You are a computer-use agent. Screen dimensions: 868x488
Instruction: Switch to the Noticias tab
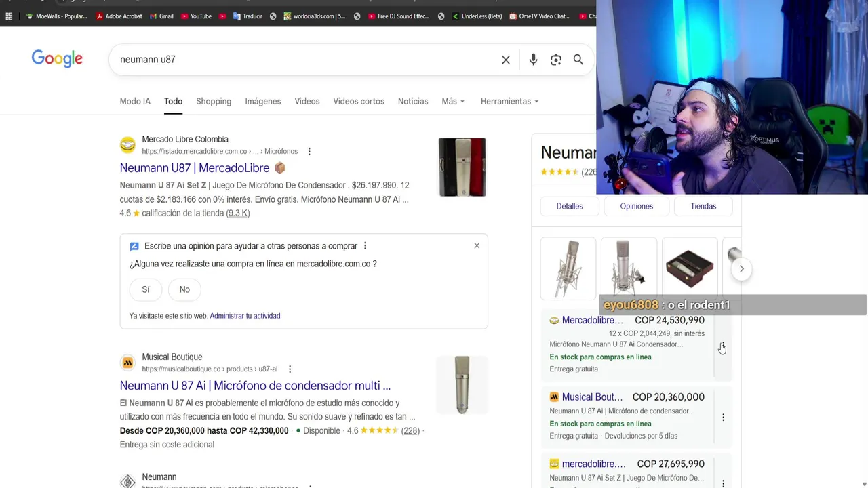(413, 101)
